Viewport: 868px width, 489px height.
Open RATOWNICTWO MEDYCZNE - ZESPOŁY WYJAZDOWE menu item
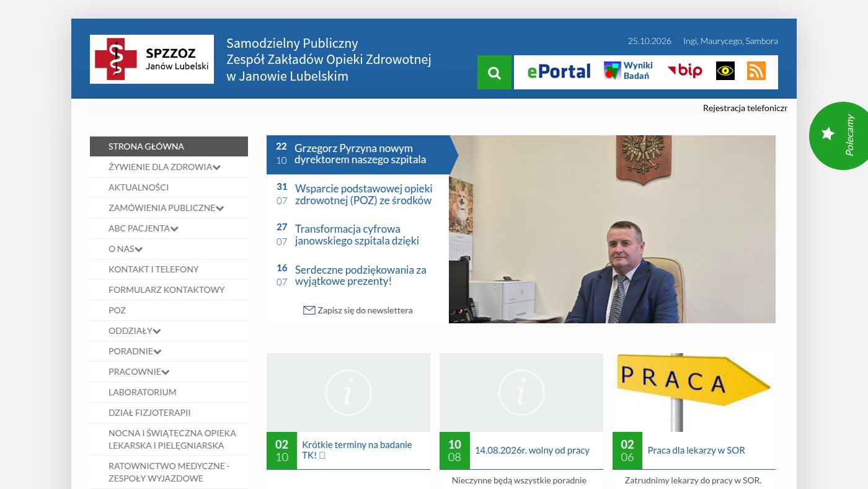[x=169, y=472]
